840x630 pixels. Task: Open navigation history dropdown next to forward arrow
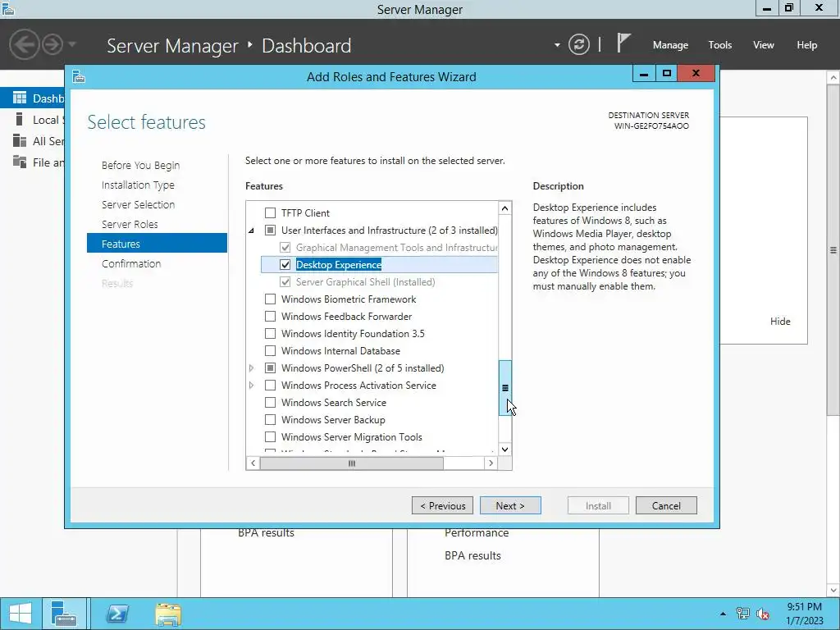[72, 44]
